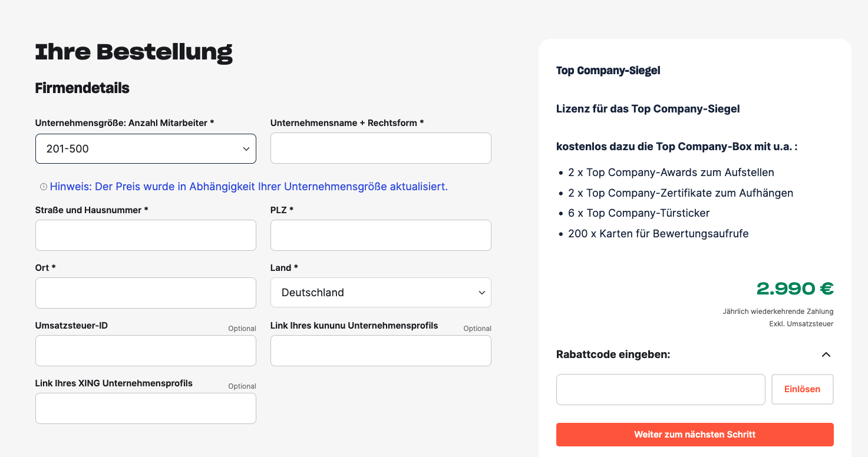The width and height of the screenshot is (868, 457).
Task: Click the blue Hinweis price update notice
Action: click(249, 187)
